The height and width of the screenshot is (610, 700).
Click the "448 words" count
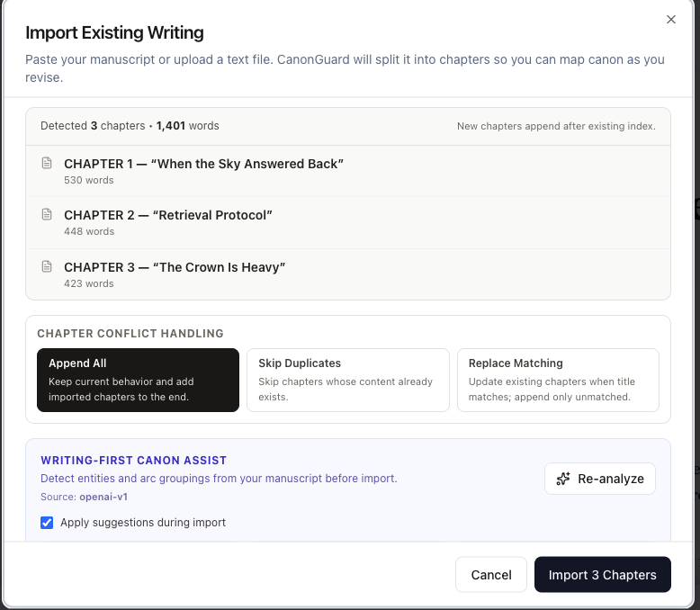pos(89,232)
